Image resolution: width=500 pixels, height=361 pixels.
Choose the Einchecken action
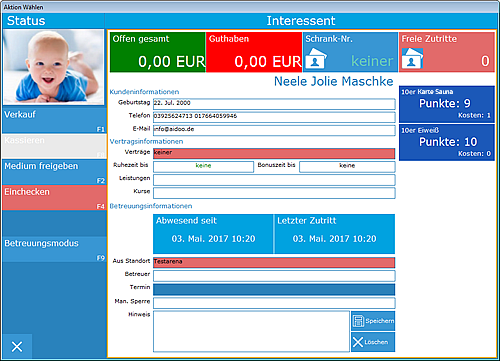(54, 198)
